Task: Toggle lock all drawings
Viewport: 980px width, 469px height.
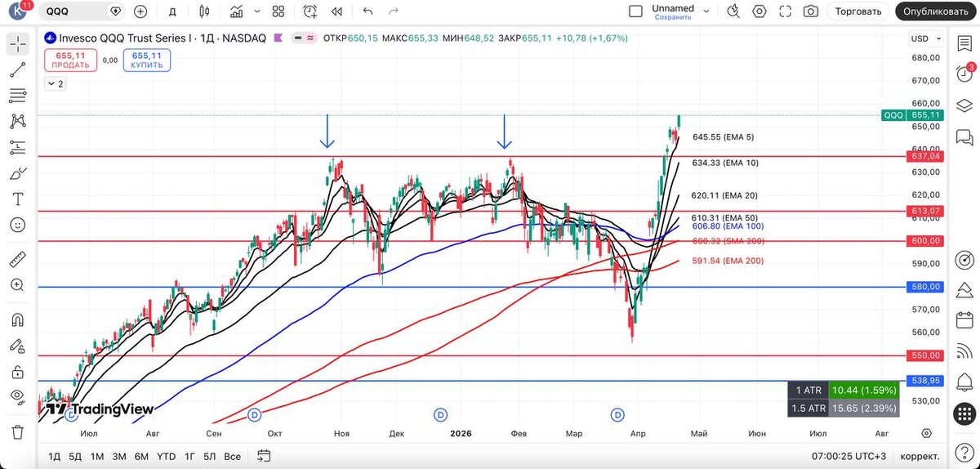Action: [x=17, y=371]
